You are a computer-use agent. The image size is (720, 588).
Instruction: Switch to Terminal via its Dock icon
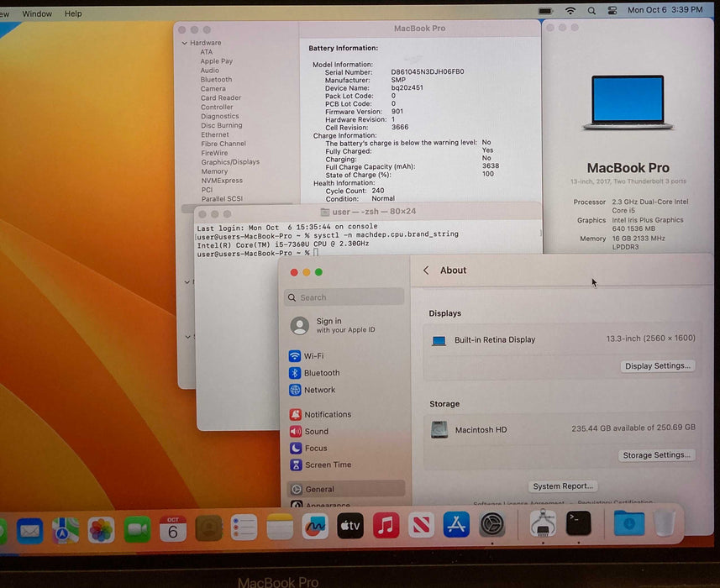click(578, 522)
